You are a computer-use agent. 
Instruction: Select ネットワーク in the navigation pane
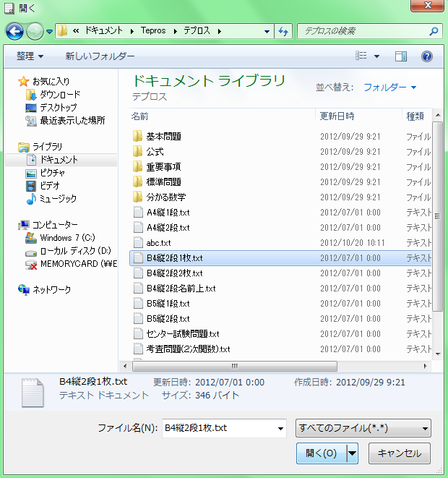pyautogui.click(x=45, y=289)
